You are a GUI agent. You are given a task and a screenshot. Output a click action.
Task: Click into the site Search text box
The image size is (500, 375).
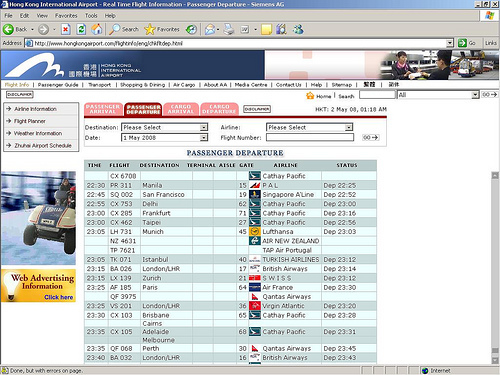pyautogui.click(x=377, y=95)
